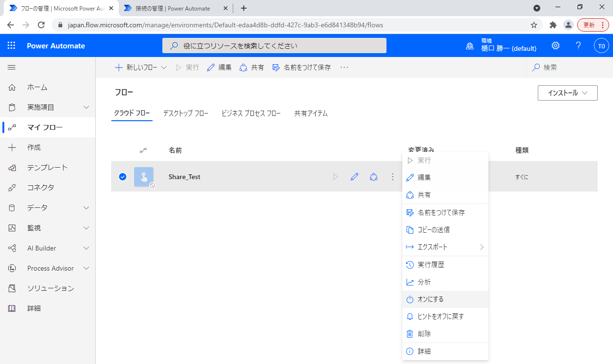613x364 pixels.
Task: Choose 共有 in the context menu
Action: coord(445,195)
